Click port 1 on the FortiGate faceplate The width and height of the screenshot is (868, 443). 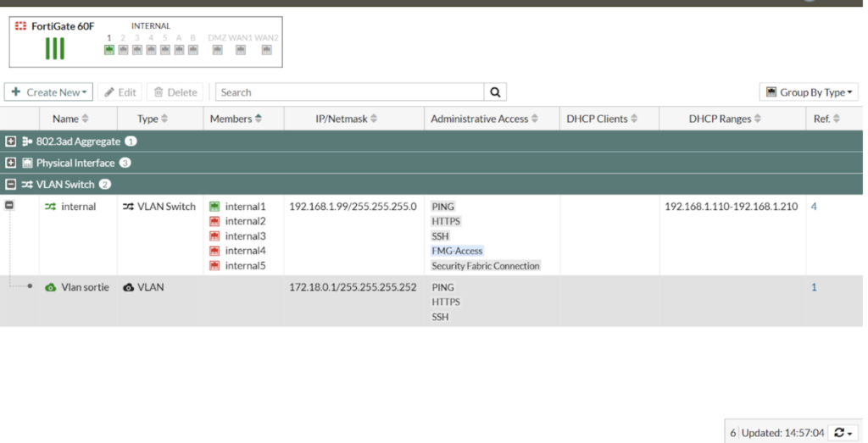point(109,50)
